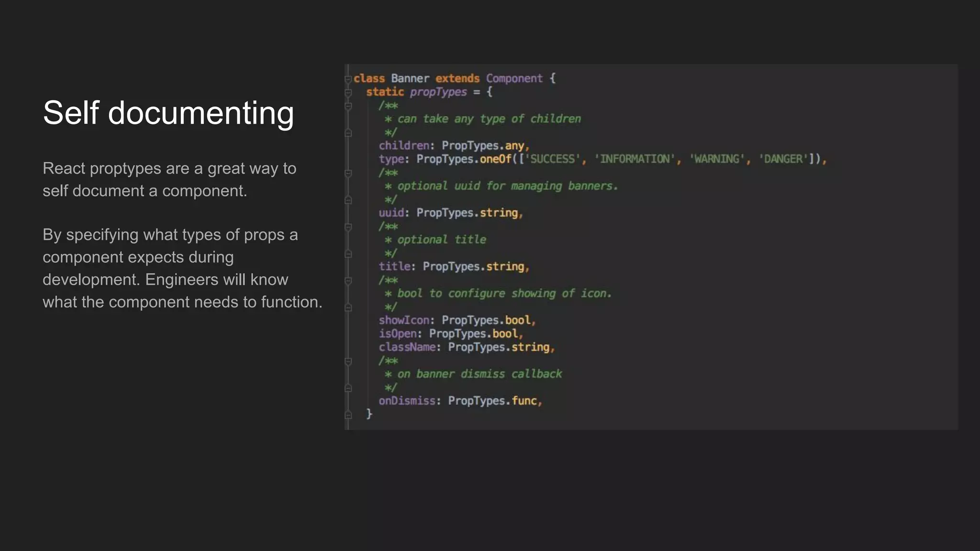Viewport: 980px width, 551px height.
Task: Click the 'oneOf' method call
Action: (496, 159)
